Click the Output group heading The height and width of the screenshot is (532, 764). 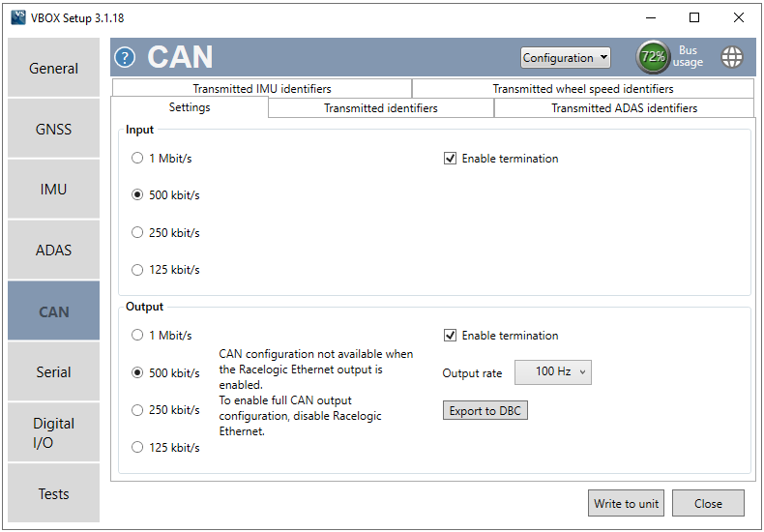coord(144,307)
